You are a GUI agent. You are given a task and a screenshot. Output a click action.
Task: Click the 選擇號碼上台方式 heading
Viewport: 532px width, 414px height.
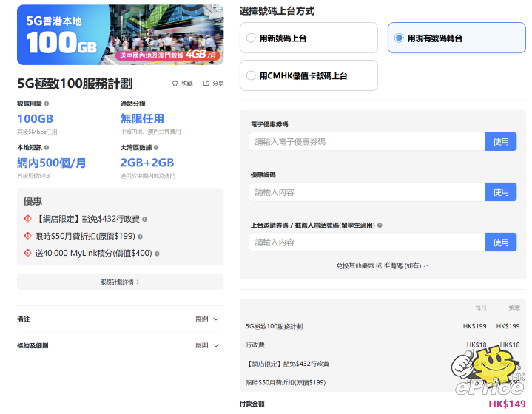277,11
